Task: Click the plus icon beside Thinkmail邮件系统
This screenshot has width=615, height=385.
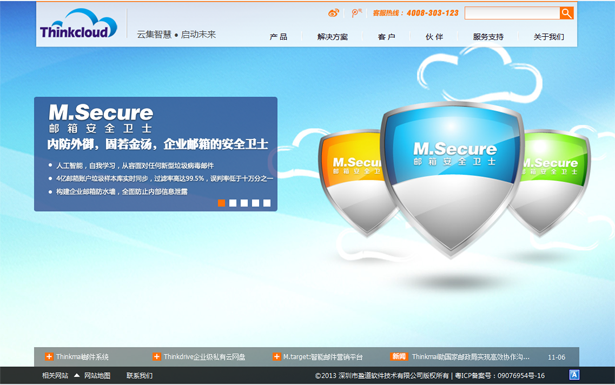Action: (x=49, y=357)
